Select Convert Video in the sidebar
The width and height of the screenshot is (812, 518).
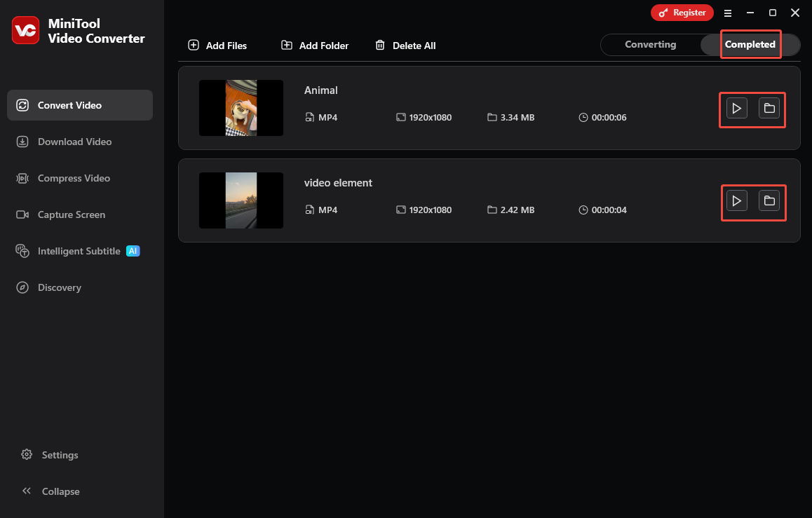pyautogui.click(x=70, y=104)
